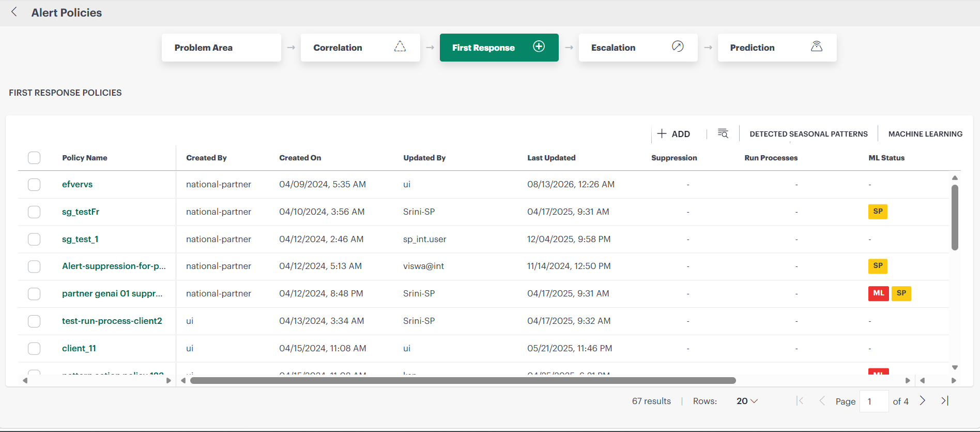Click the Suppression column header
The width and height of the screenshot is (980, 432).
pyautogui.click(x=674, y=158)
